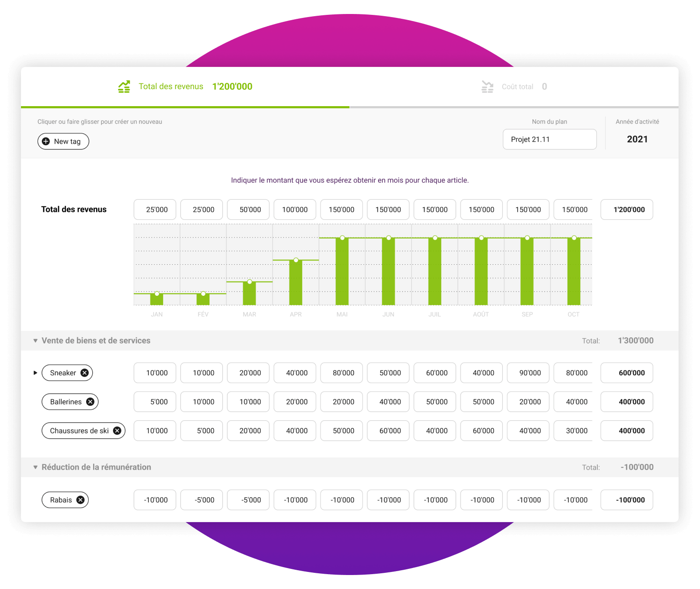
Task: Edit Chaussures de ski field showing 5'000
Action: pos(202,430)
